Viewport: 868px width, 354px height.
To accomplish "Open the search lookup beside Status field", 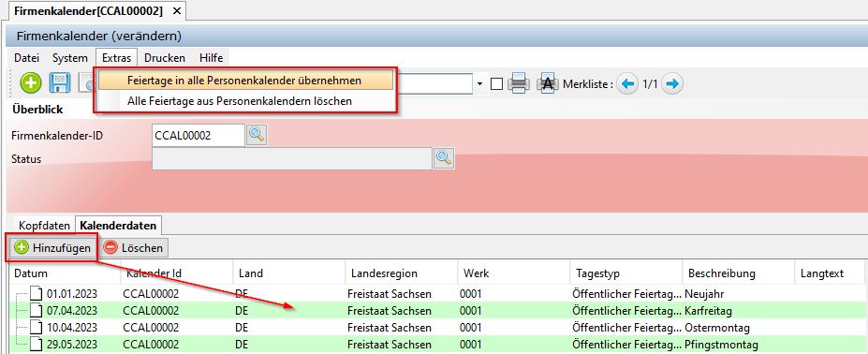I will (444, 158).
